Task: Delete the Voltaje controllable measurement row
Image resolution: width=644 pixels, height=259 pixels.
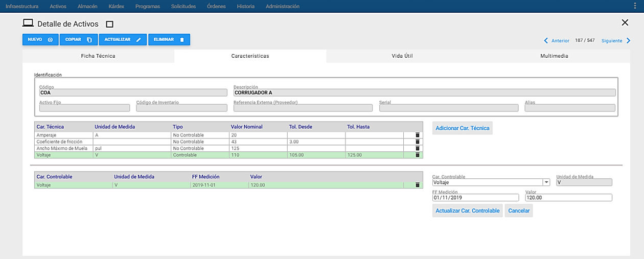Action: click(x=417, y=185)
